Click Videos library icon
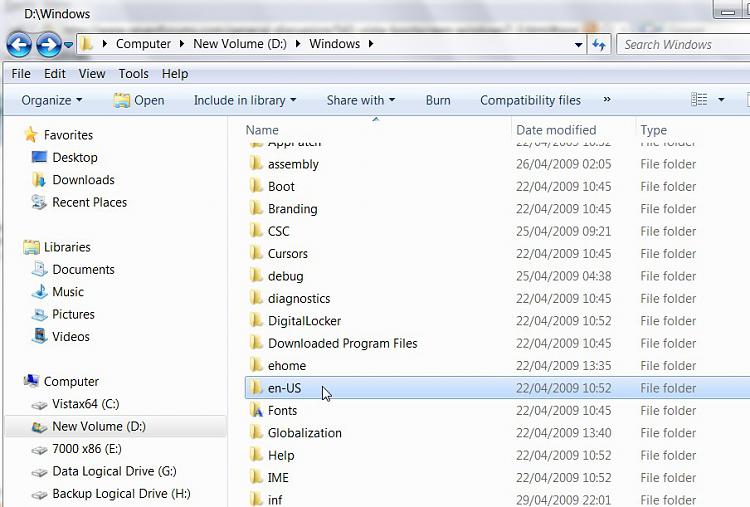The image size is (750, 507). point(39,336)
